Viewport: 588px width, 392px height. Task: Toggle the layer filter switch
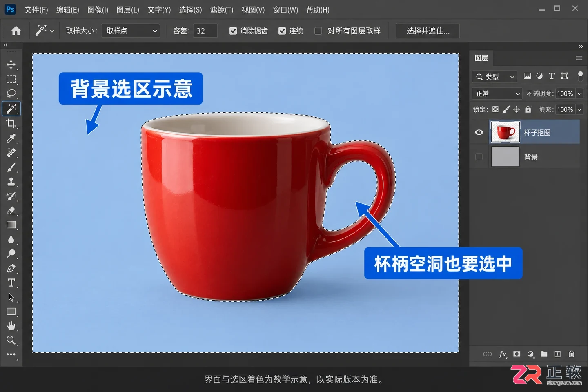[x=580, y=76]
